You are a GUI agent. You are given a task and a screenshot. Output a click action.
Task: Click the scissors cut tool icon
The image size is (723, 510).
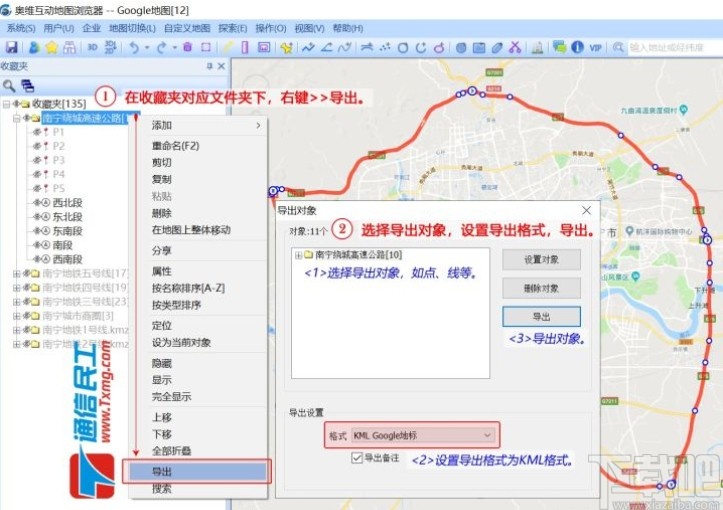tap(515, 47)
